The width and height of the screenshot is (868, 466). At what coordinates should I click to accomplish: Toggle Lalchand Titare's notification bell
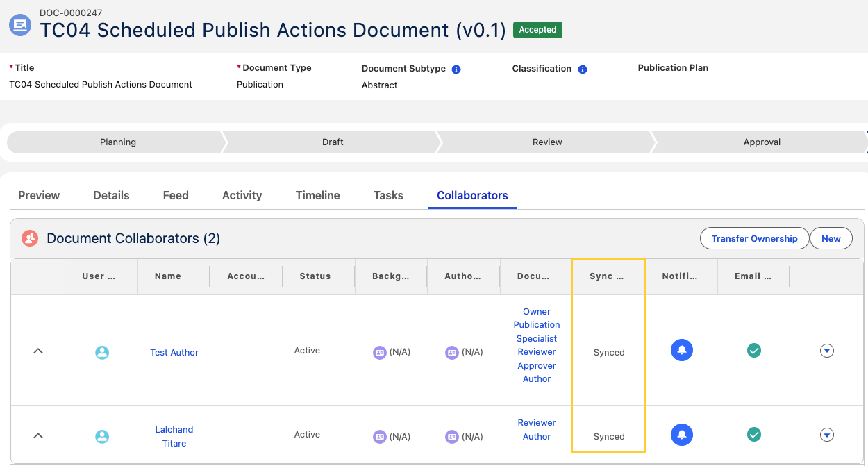pyautogui.click(x=682, y=434)
